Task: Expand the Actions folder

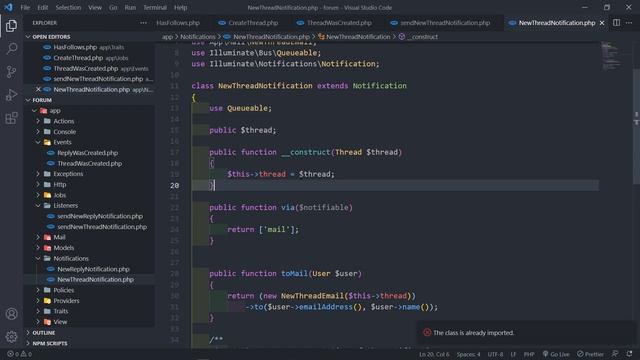Action: [38, 121]
